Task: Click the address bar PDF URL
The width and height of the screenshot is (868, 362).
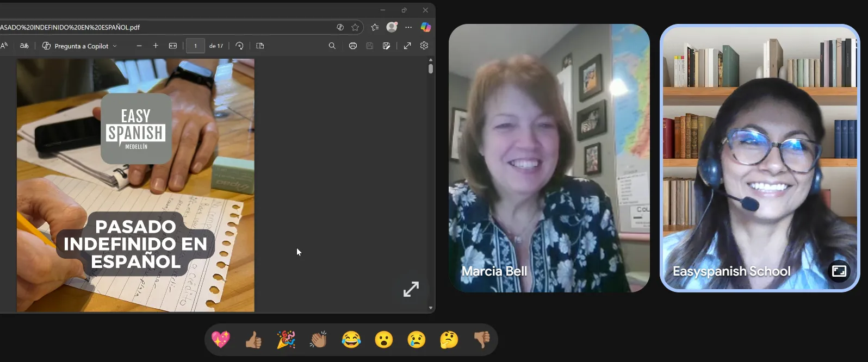Action: (70, 27)
